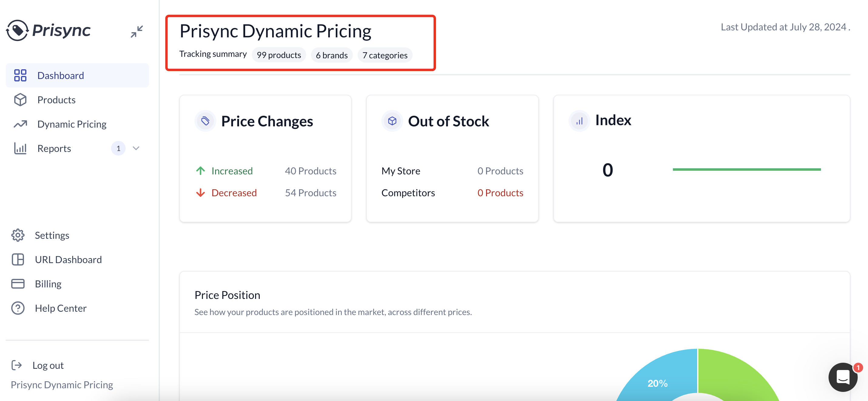868x401 pixels.
Task: Click the Out of Stock box icon
Action: point(392,121)
